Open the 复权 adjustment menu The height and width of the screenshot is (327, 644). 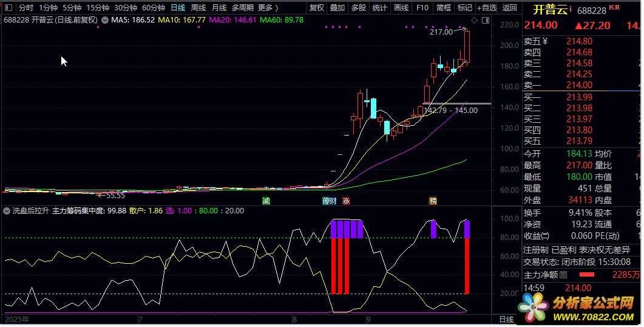[x=317, y=8]
